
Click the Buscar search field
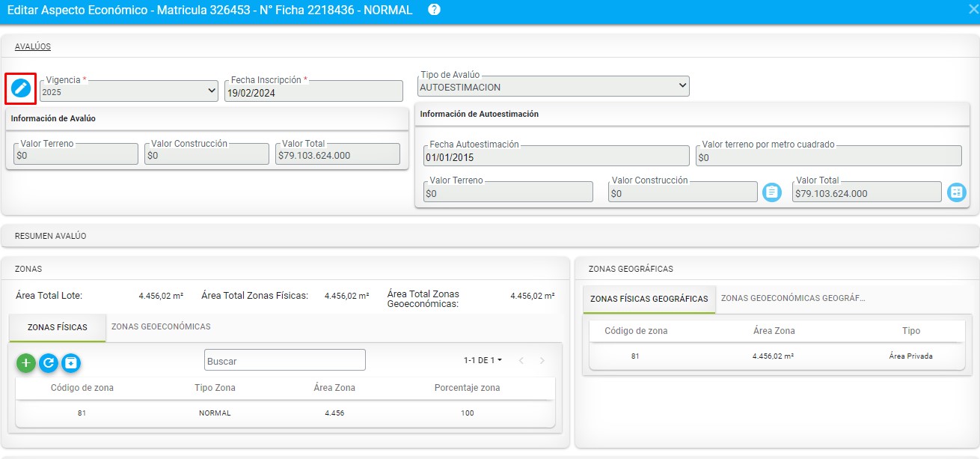pos(285,360)
